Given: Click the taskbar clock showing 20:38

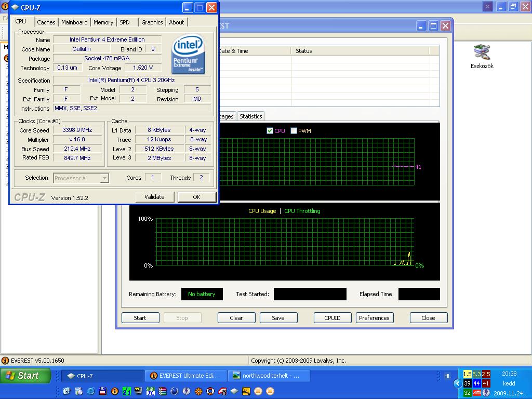Looking at the screenshot, I should tap(509, 374).
